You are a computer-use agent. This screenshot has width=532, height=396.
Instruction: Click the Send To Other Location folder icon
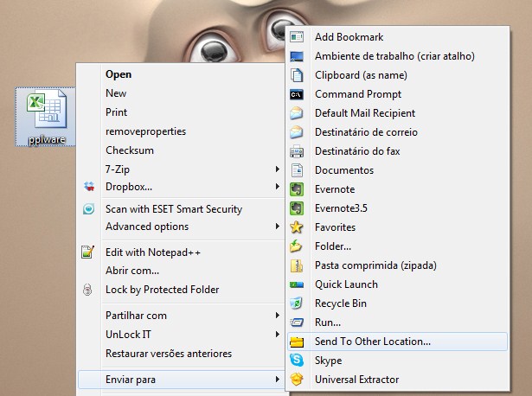(297, 342)
